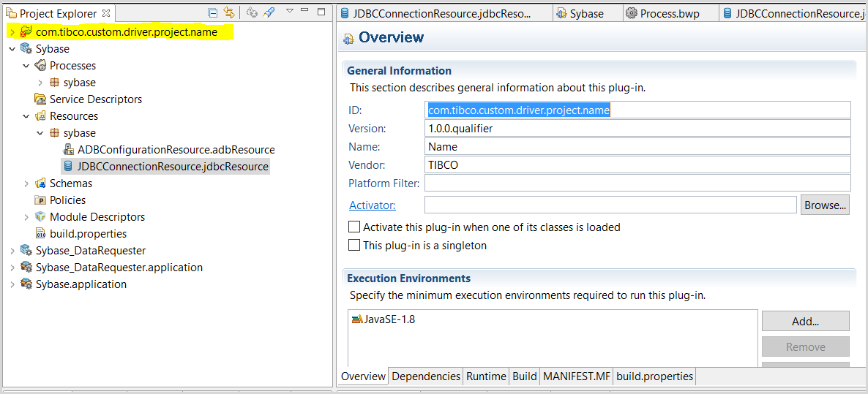Enable Activate this plug-in when class loaded
Screen dimensions: 868x394
click(353, 227)
